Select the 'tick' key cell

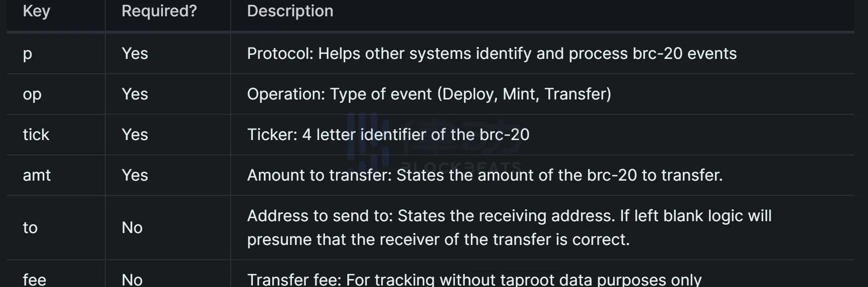[36, 135]
